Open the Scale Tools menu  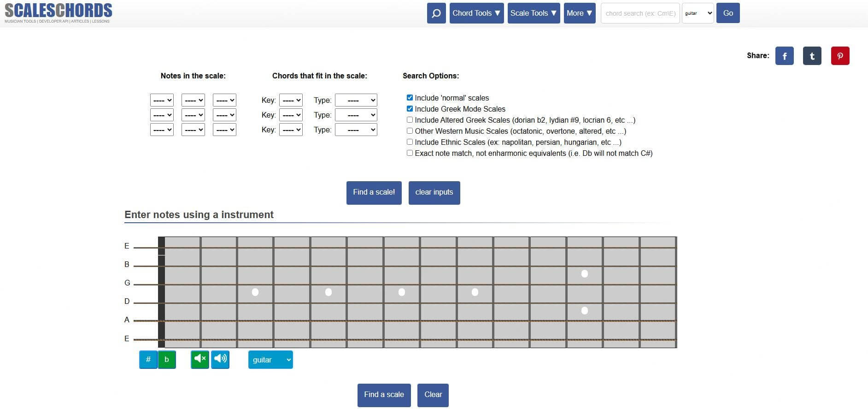pyautogui.click(x=534, y=13)
